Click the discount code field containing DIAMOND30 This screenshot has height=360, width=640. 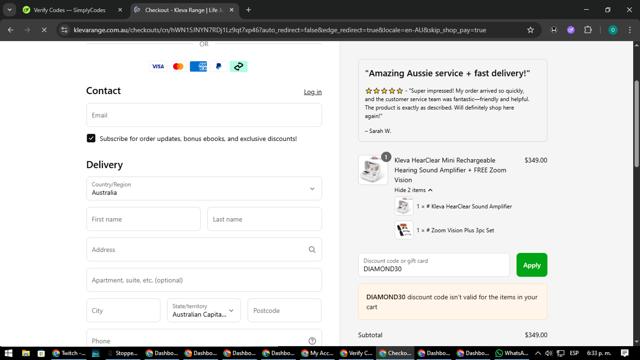tap(433, 265)
